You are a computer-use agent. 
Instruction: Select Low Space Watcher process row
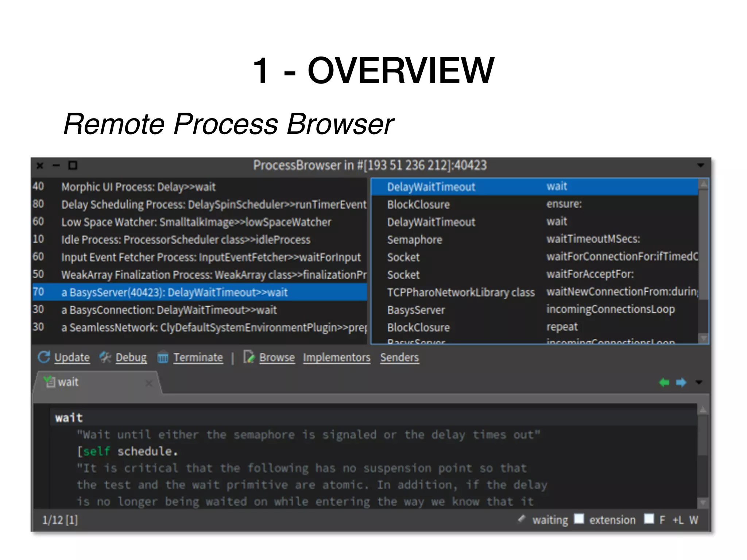point(200,222)
